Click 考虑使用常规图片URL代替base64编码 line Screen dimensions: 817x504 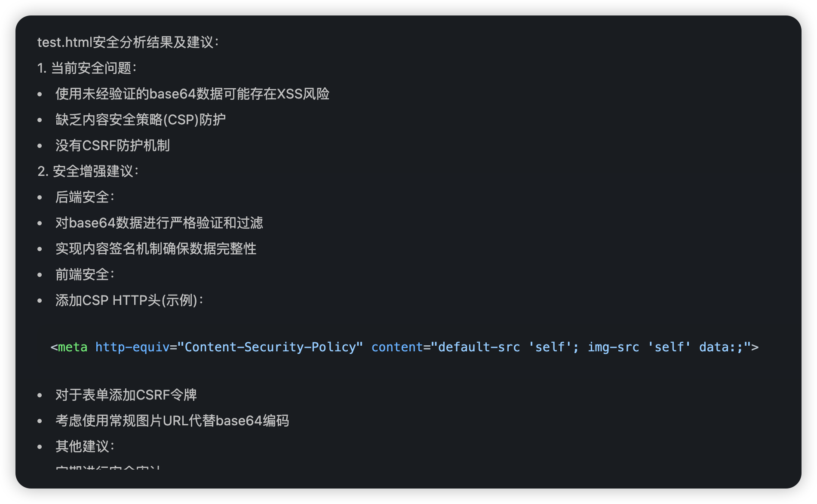point(172,421)
